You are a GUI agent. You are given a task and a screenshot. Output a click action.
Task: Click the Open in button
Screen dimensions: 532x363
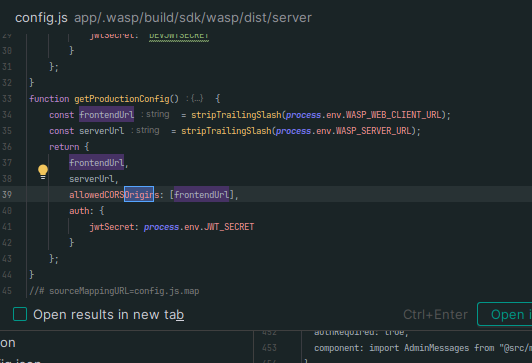point(505,314)
